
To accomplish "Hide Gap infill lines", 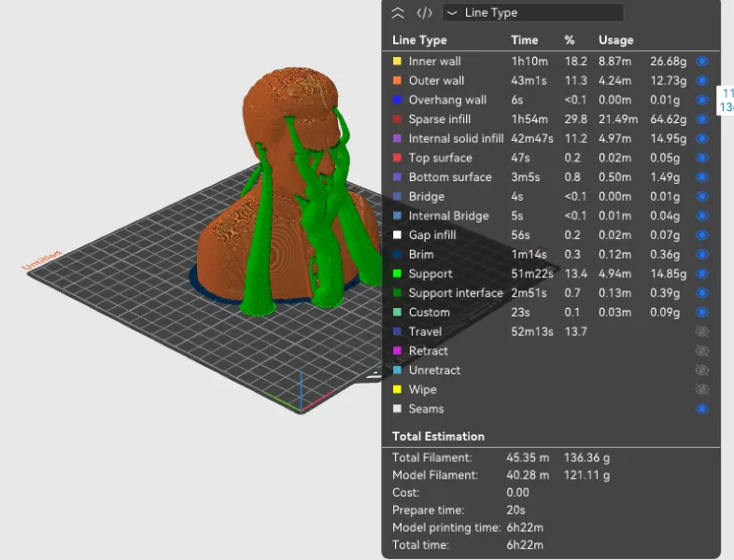I will pyautogui.click(x=702, y=235).
